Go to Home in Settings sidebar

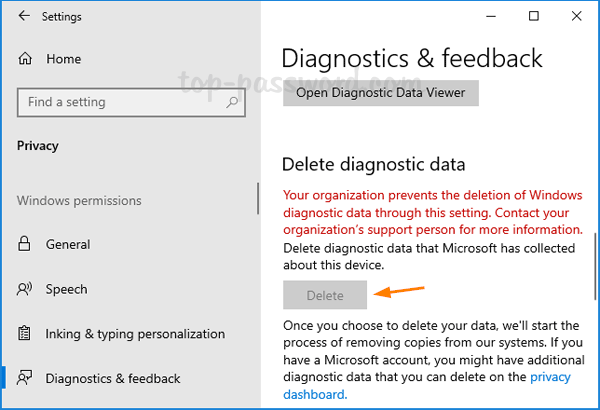point(63,59)
